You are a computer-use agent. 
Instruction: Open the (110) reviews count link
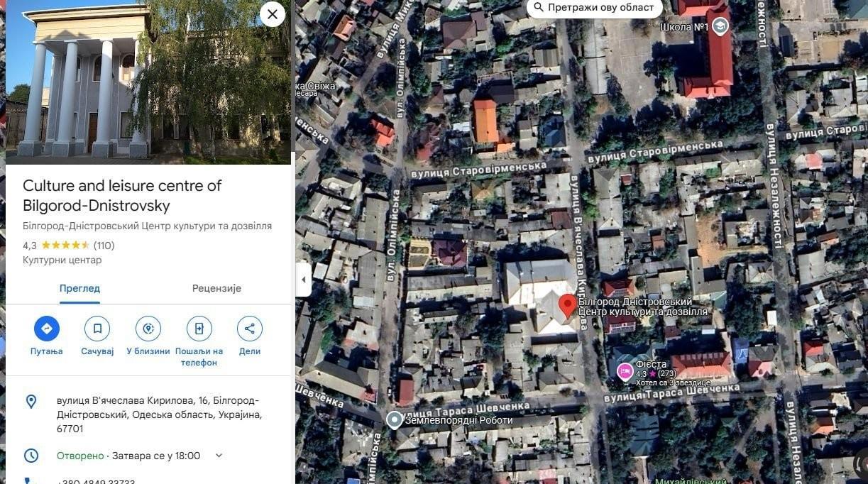pyautogui.click(x=104, y=246)
